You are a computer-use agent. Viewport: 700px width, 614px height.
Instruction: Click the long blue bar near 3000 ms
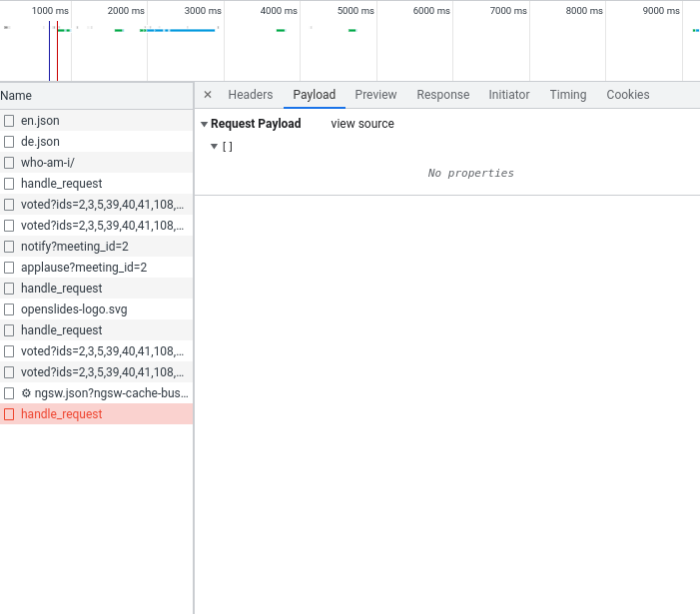pyautogui.click(x=193, y=30)
